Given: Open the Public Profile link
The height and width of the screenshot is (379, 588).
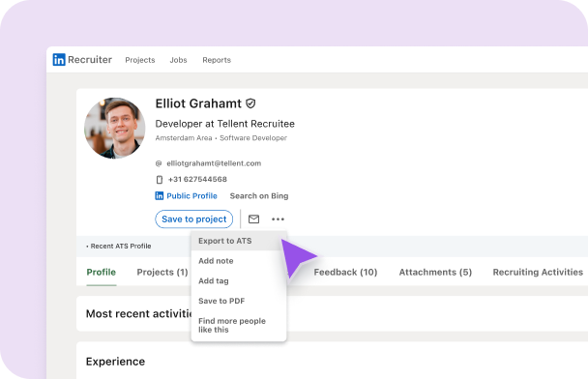Looking at the screenshot, I should tap(191, 195).
